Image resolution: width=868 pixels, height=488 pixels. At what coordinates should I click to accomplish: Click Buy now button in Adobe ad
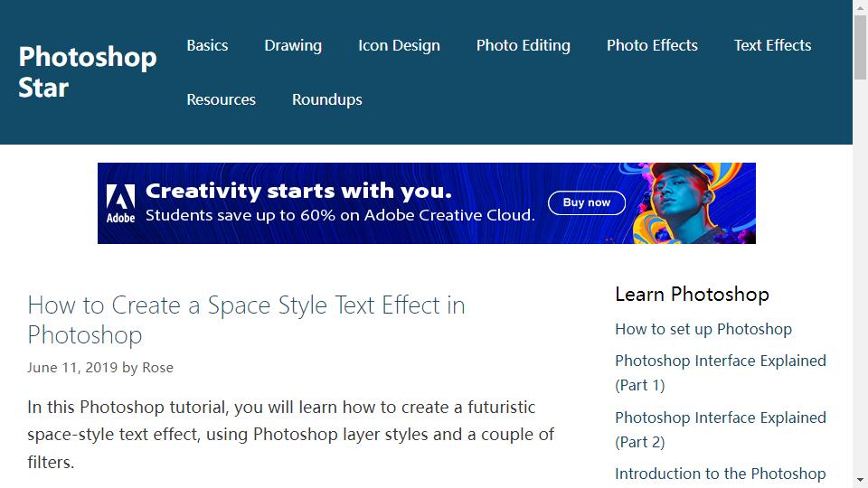[x=587, y=202]
